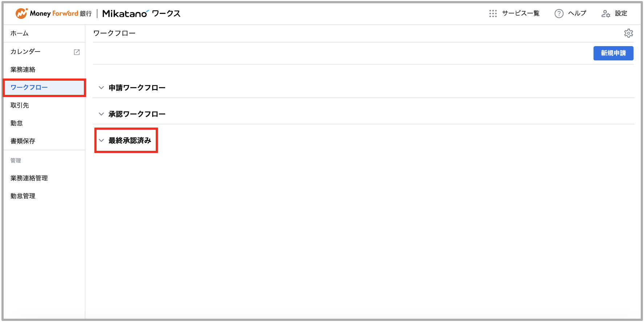Open the service list grid icon
Screen dimensions: 644x322
point(493,13)
